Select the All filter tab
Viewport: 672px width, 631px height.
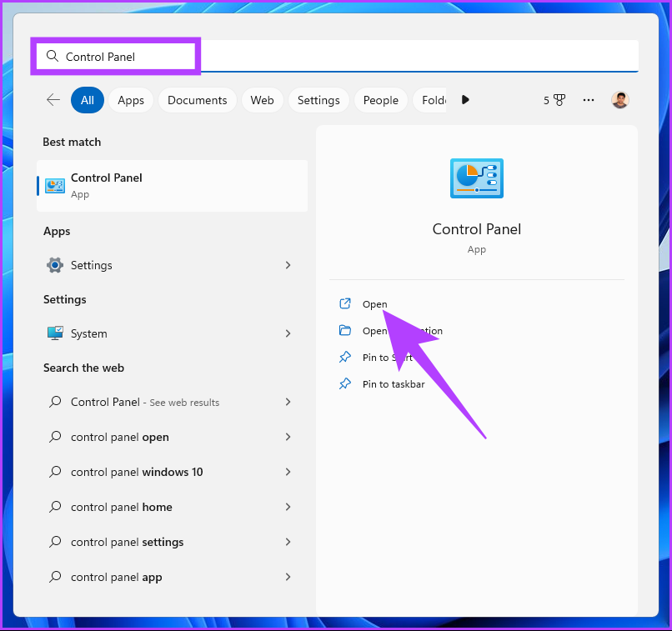88,100
